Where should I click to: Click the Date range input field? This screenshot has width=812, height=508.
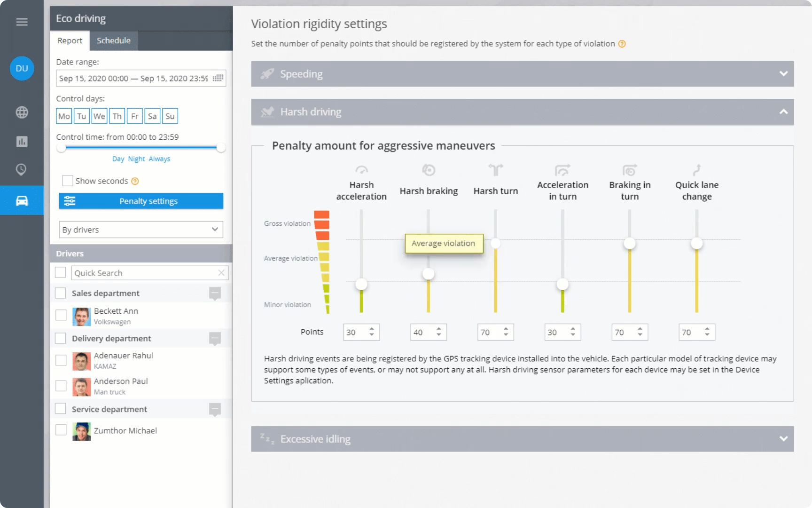pos(141,78)
